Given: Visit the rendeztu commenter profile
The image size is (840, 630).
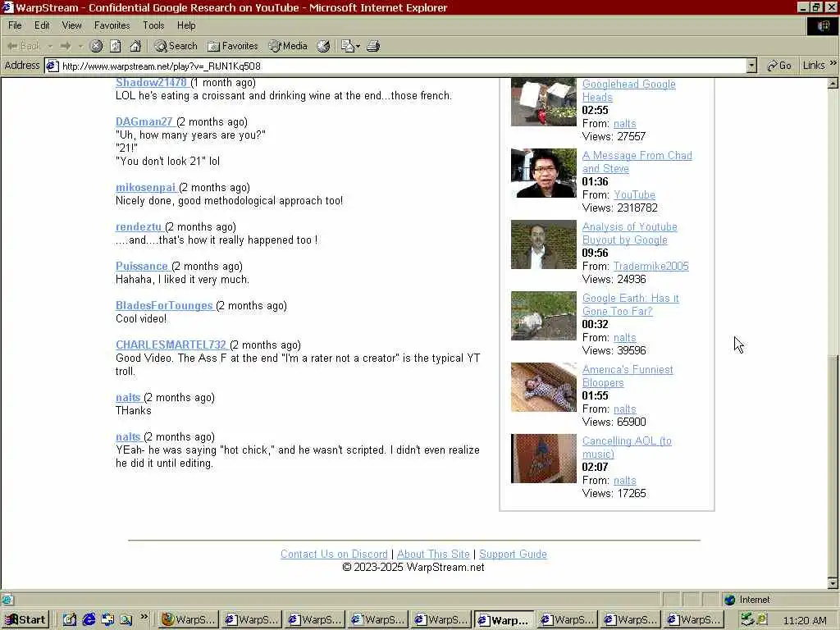Looking at the screenshot, I should pyautogui.click(x=139, y=226).
